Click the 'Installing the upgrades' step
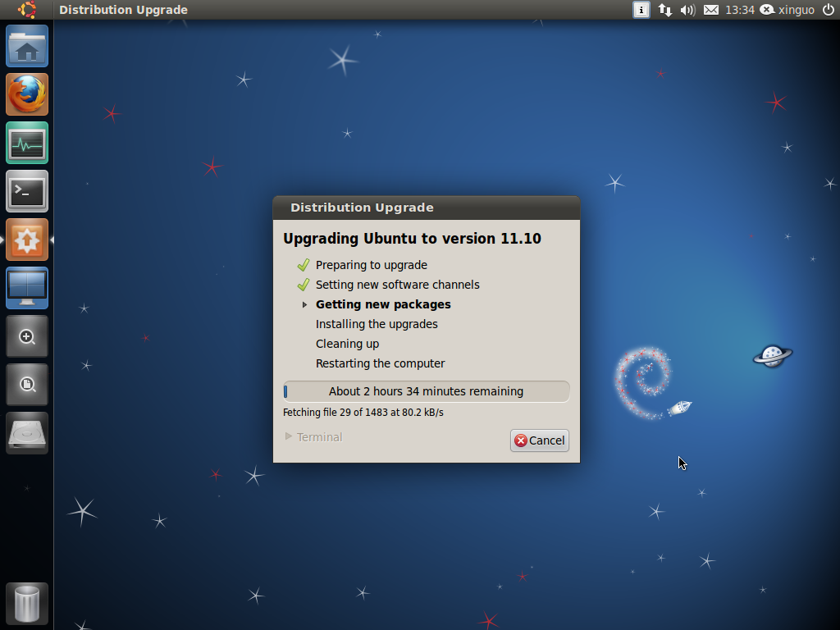 coord(377,324)
